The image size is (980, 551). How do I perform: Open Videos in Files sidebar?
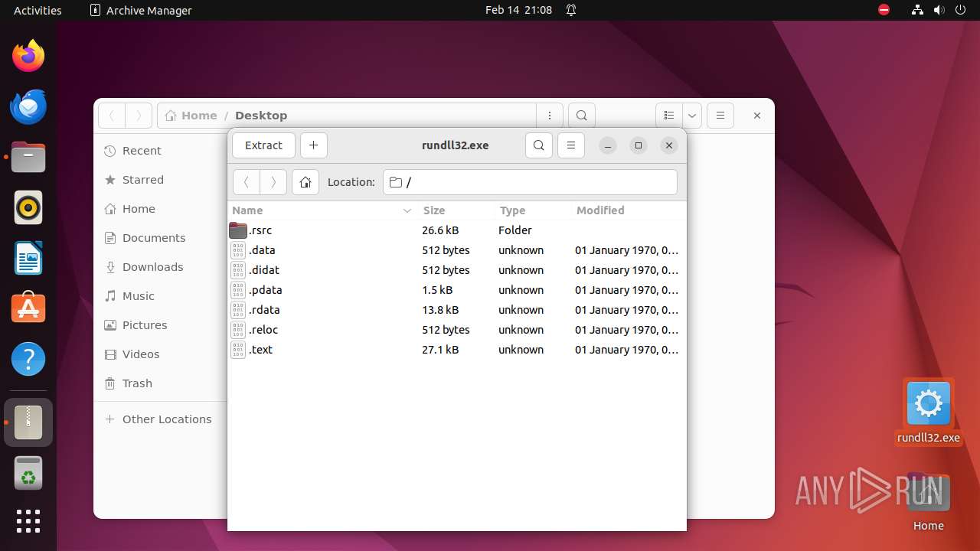161,354
